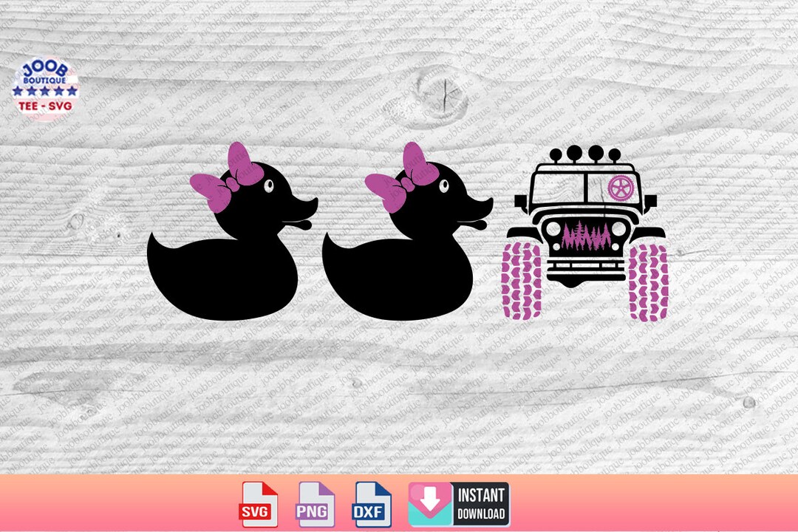This screenshot has height=532, width=798.
Task: Click the pink tire tread pattern swatch
Action: coord(522,281)
